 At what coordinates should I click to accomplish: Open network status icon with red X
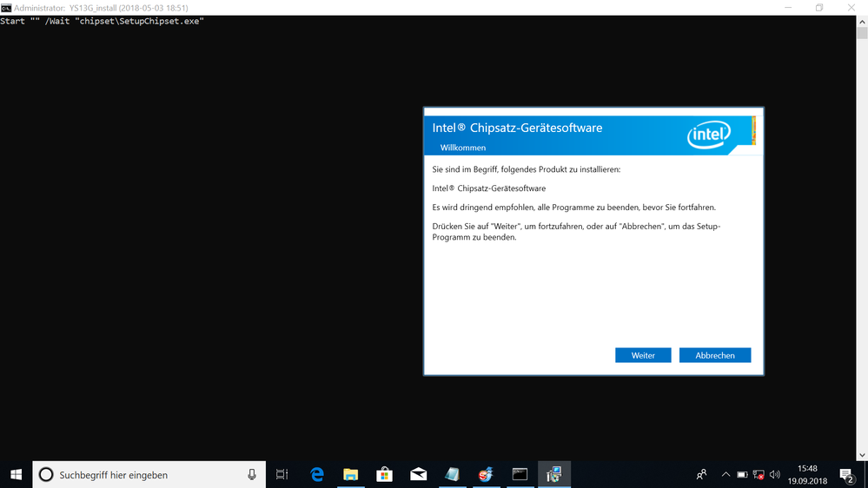pyautogui.click(x=759, y=475)
